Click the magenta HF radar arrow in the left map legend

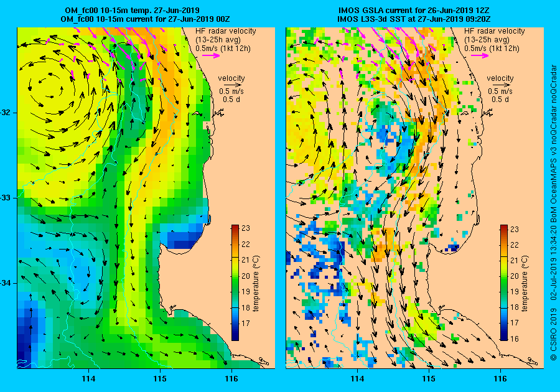(211, 55)
